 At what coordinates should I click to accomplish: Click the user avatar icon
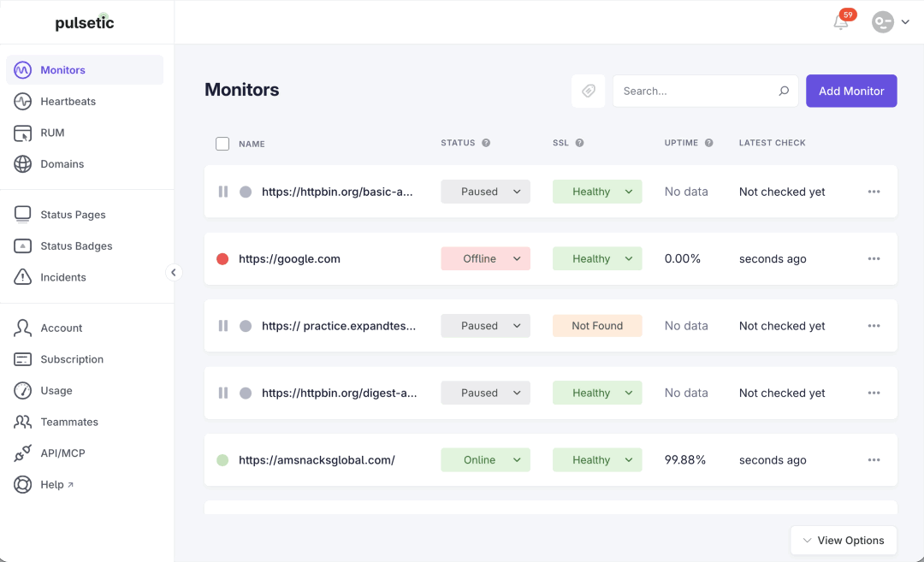[x=883, y=22]
